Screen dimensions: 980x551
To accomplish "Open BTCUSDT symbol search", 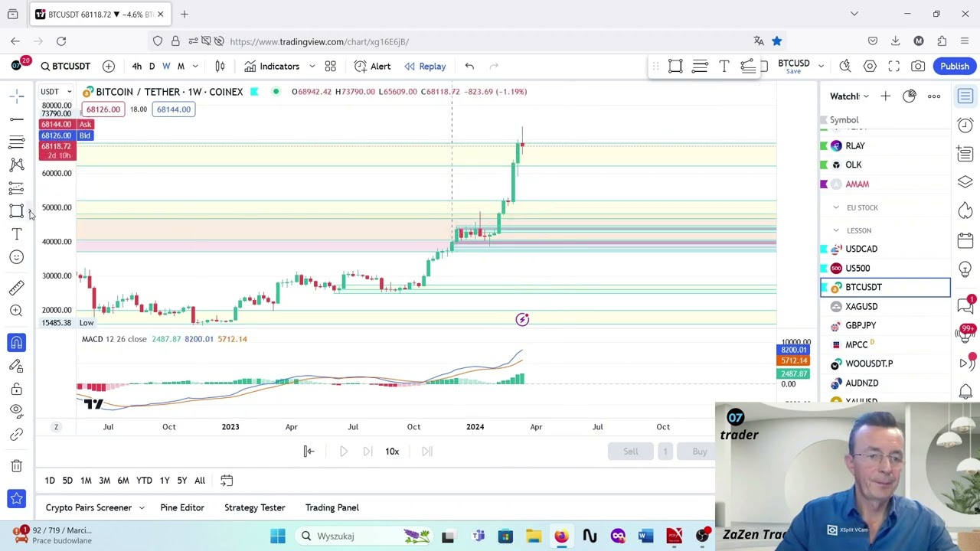I will click(66, 66).
